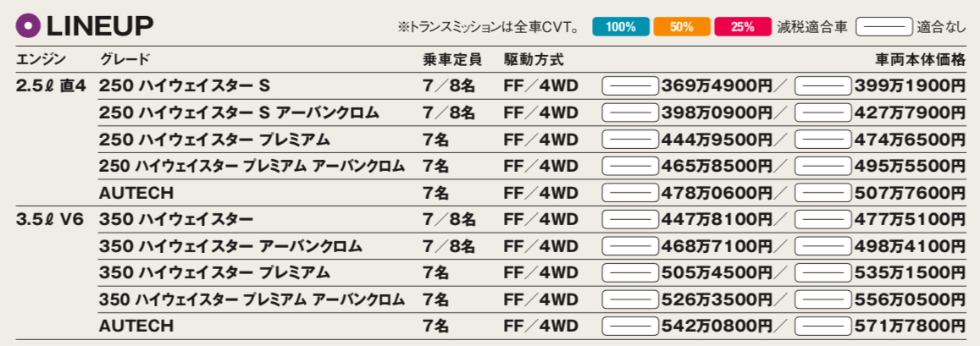Click the 車両本体価格 column header
The height and width of the screenshot is (346, 980).
(x=921, y=60)
